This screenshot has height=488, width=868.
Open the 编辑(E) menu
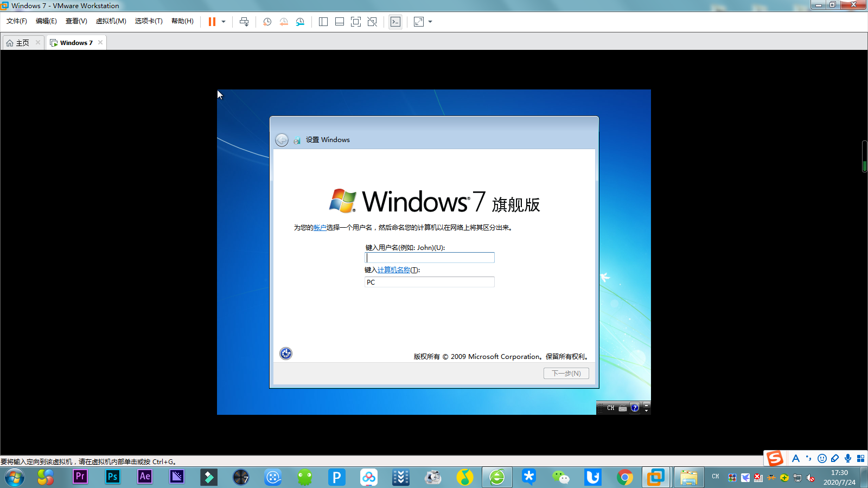pyautogui.click(x=46, y=21)
